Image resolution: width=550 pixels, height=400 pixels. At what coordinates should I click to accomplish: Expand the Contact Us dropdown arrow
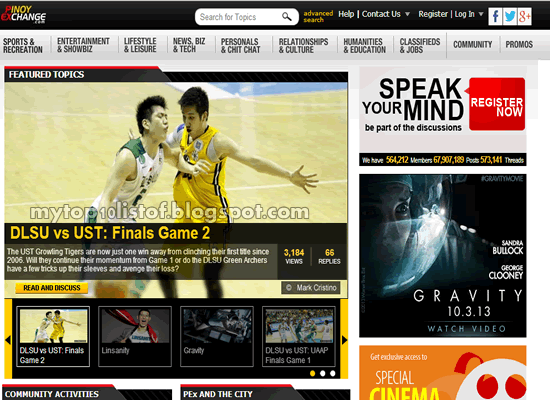(x=407, y=14)
